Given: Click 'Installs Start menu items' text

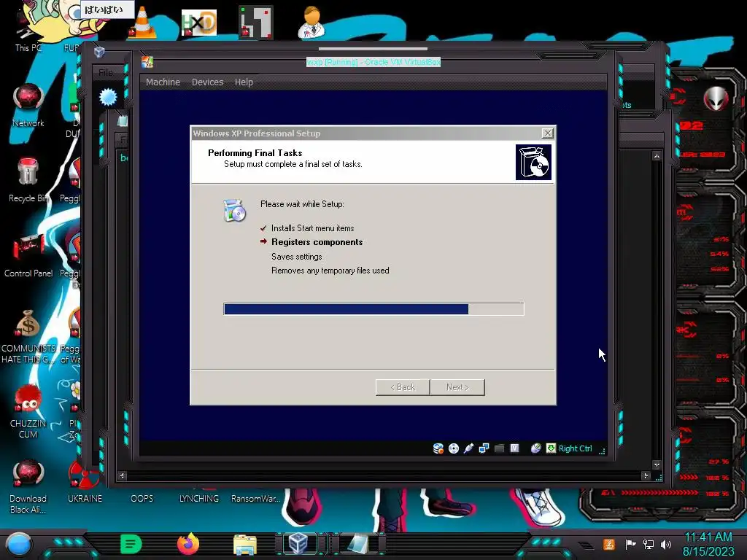Looking at the screenshot, I should pos(312,228).
